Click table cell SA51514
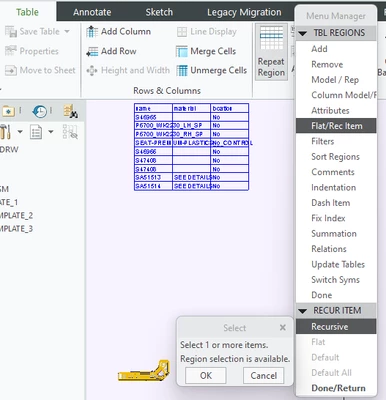The image size is (386, 400). point(153,186)
